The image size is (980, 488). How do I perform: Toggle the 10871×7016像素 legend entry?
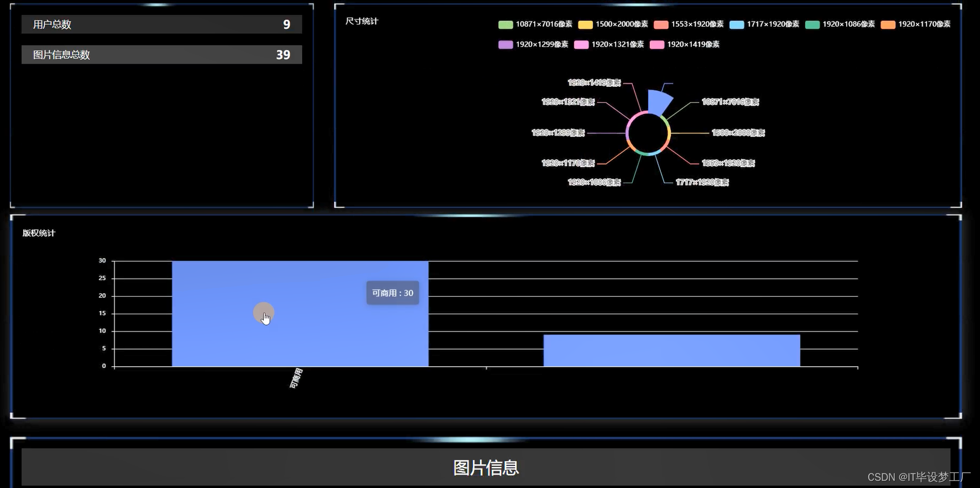(x=535, y=24)
